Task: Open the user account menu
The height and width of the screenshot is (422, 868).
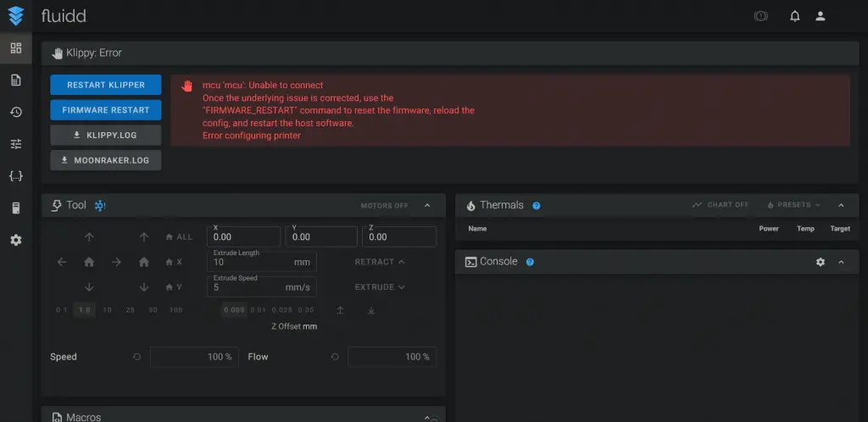Action: coord(821,16)
